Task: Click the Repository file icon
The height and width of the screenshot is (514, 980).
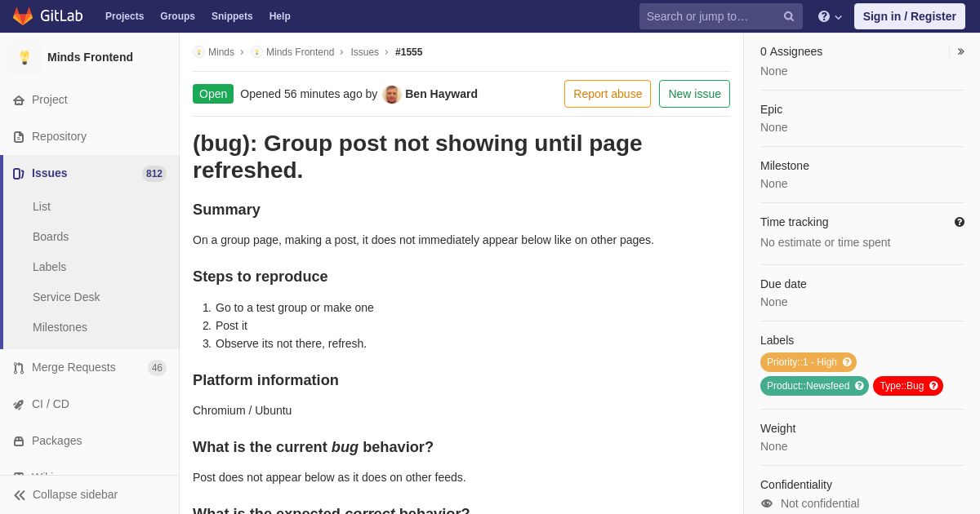Action: [19, 137]
